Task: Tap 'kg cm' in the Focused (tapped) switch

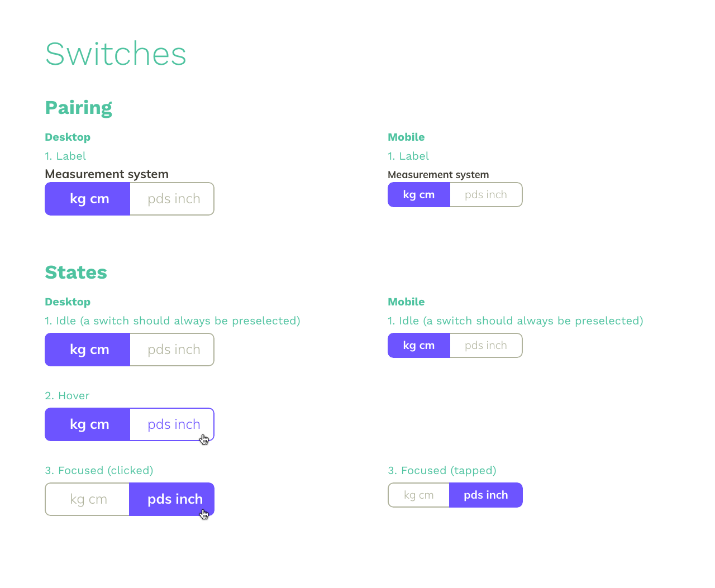Action: [x=418, y=495]
